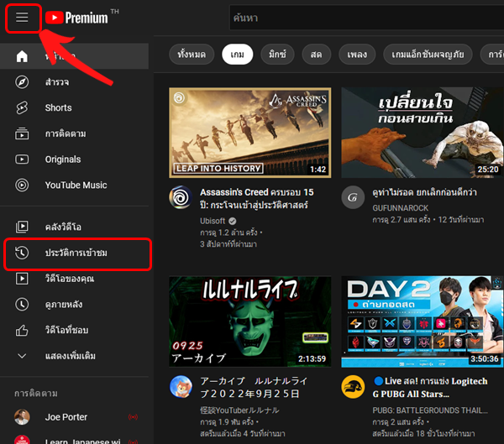Image resolution: width=504 pixels, height=444 pixels.
Task: Click 12 วันที่ผ่านมา upload date text
Action: [x=461, y=220]
